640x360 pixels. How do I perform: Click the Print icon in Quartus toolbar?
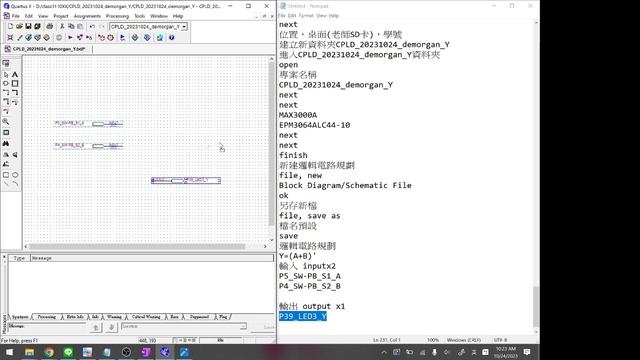(x=49, y=26)
